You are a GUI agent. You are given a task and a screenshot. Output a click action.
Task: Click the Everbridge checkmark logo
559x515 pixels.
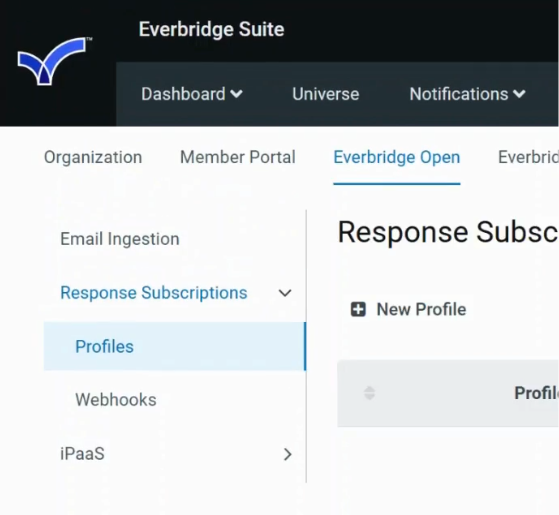[53, 61]
